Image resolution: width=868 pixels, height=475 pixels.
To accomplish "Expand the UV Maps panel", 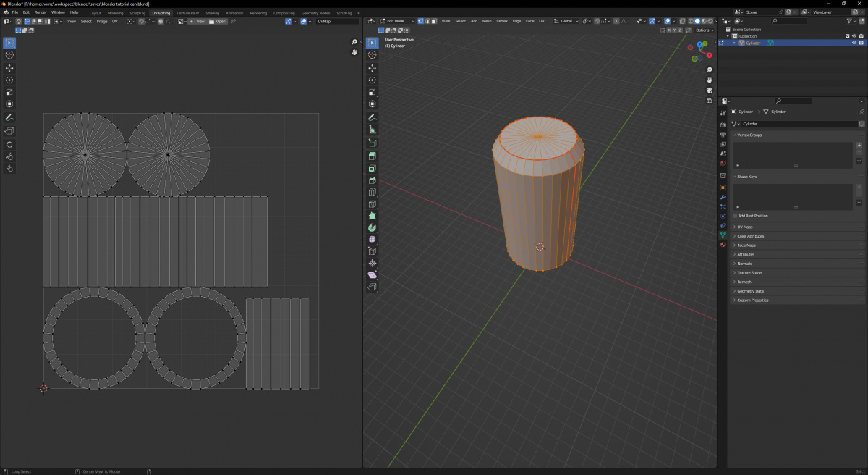I will click(x=745, y=227).
